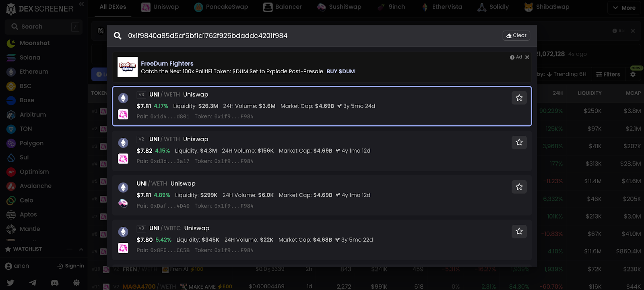The height and width of the screenshot is (290, 644).
Task: Open the Telegram link icon
Action: (x=33, y=283)
